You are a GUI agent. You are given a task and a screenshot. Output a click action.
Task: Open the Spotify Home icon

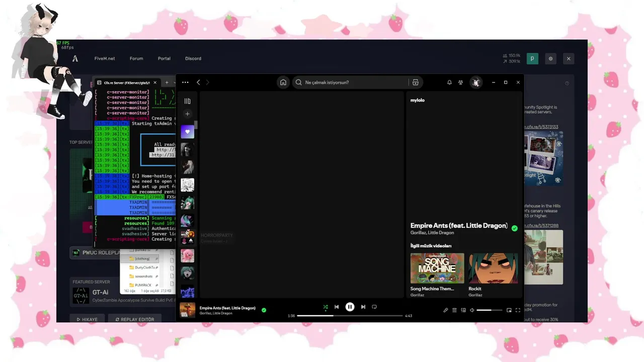tap(283, 82)
